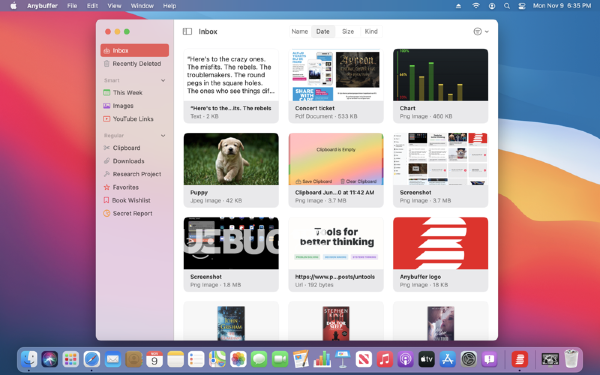The width and height of the screenshot is (600, 375).
Task: Select the untools URL card
Action: pyautogui.click(x=336, y=254)
